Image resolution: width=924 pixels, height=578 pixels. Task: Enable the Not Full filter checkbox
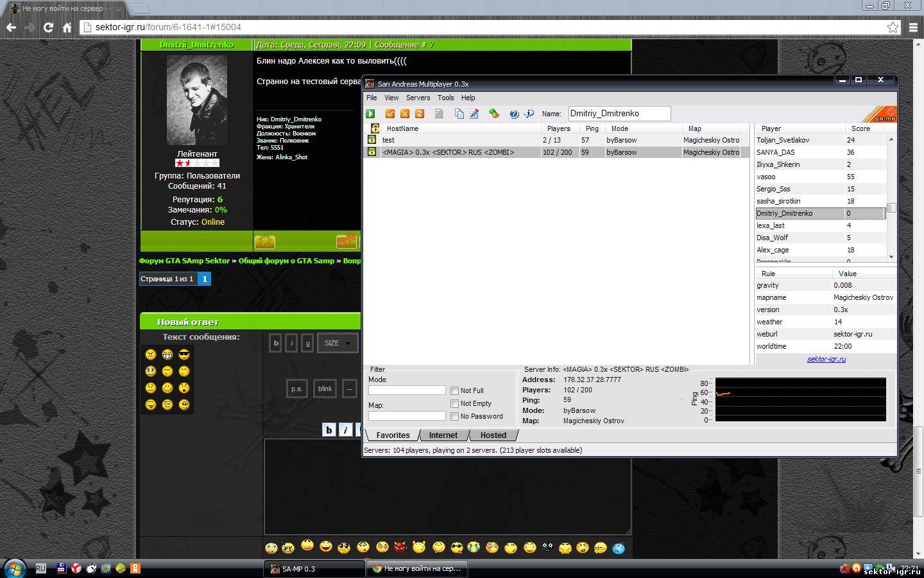pyautogui.click(x=454, y=390)
